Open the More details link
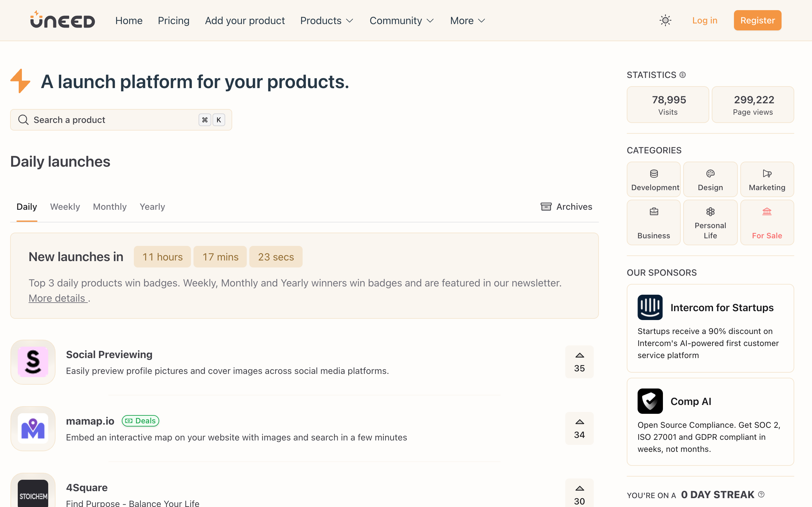Screen dimensions: 812x507 click(x=58, y=298)
